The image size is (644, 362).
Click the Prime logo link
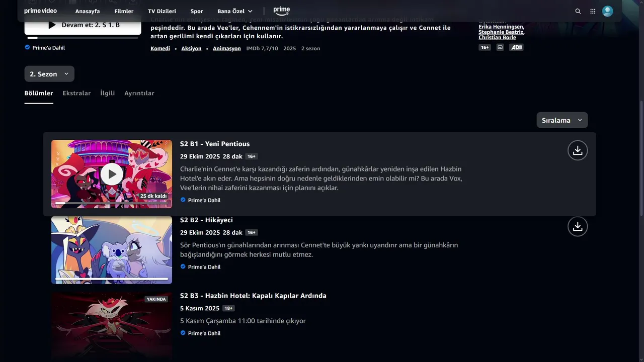click(282, 11)
